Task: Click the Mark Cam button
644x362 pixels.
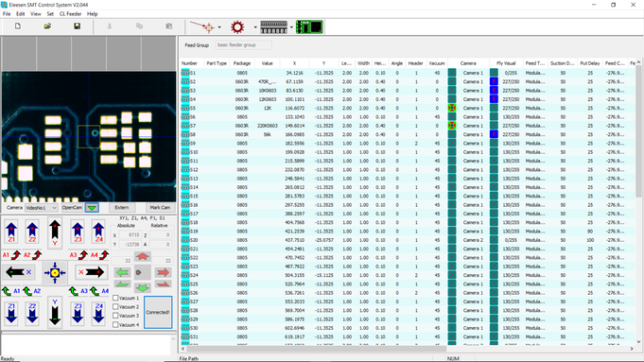Action: [x=160, y=208]
